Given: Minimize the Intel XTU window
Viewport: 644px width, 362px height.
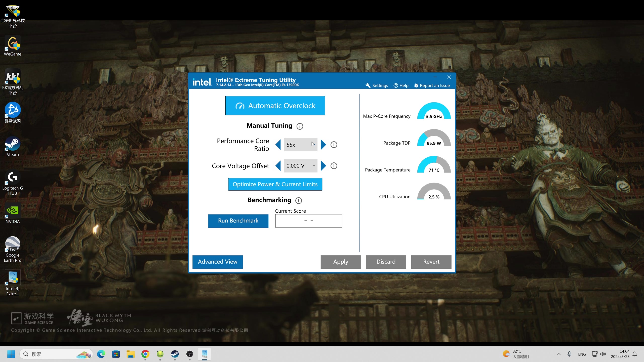Looking at the screenshot, I should pos(435,77).
